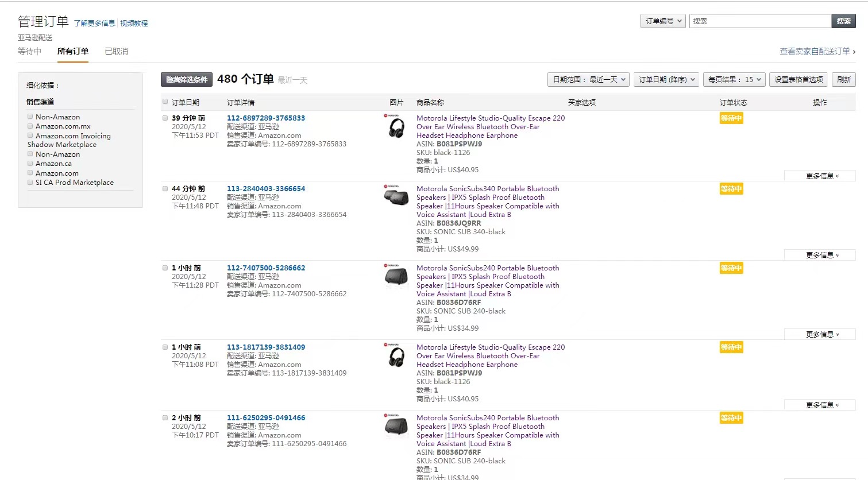Toggle select-all checkbox in 订单日期 header
Image resolution: width=868 pixels, height=480 pixels.
point(165,102)
